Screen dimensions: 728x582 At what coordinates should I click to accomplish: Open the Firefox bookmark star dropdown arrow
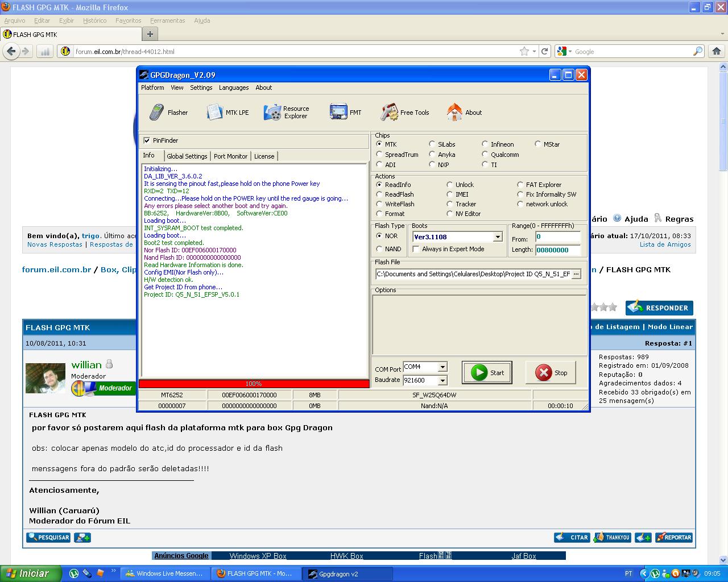click(x=534, y=52)
